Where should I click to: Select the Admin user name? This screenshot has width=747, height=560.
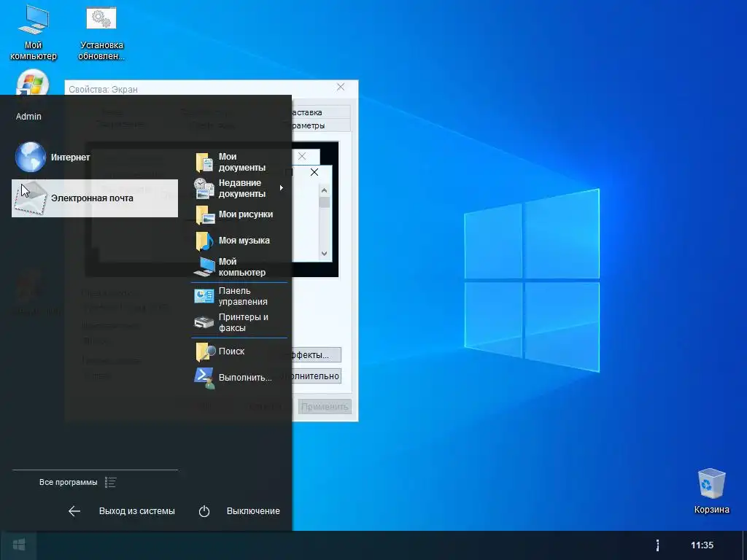28,116
